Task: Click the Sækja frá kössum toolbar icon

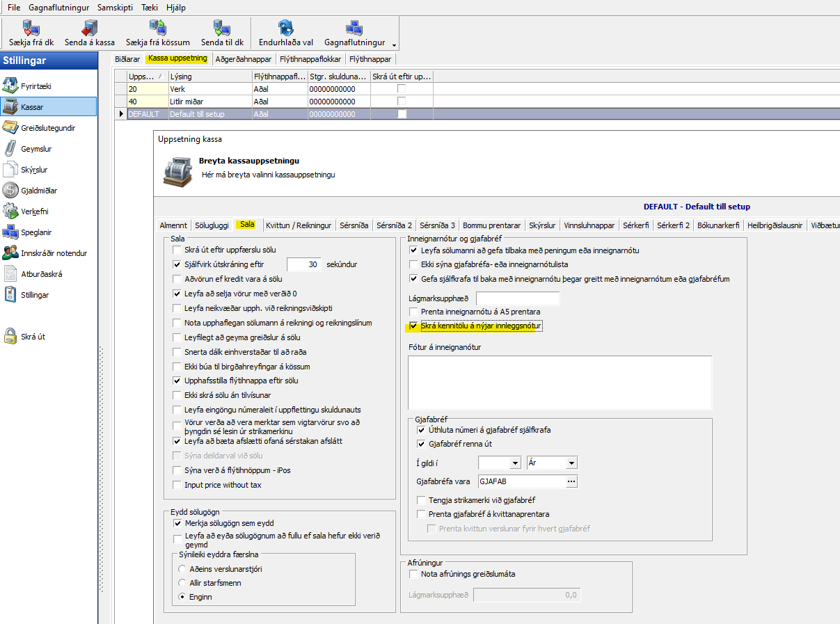Action: pos(157,29)
